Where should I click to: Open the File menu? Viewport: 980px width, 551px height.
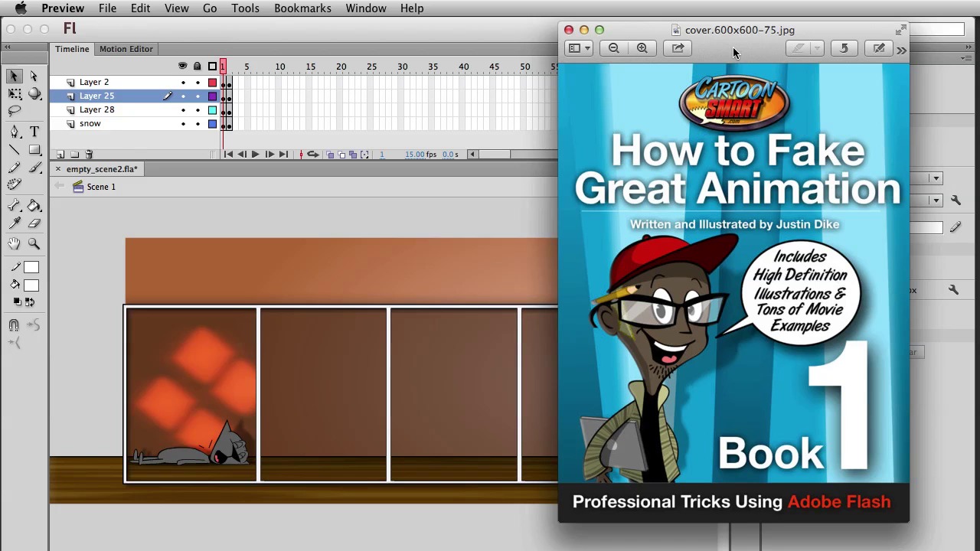[x=107, y=8]
